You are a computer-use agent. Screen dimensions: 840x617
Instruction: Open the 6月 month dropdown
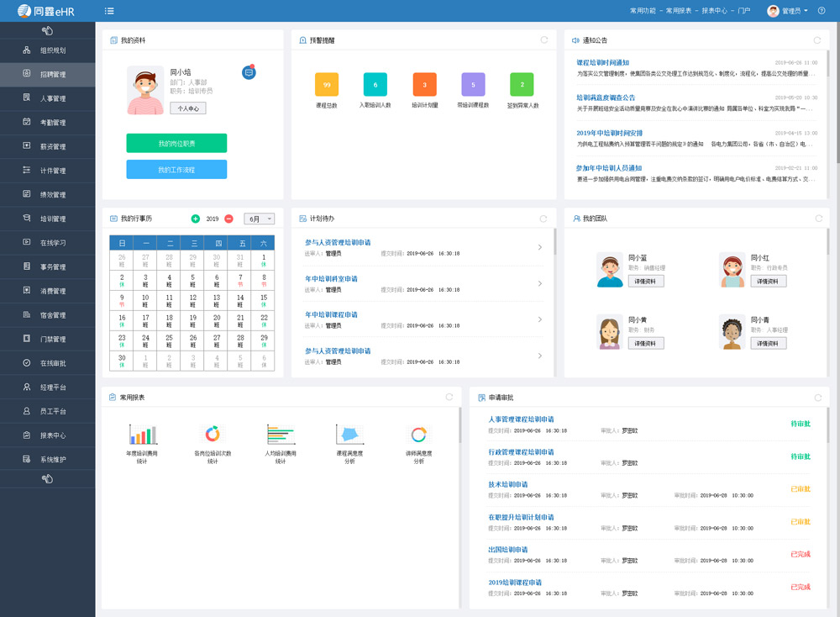point(259,219)
